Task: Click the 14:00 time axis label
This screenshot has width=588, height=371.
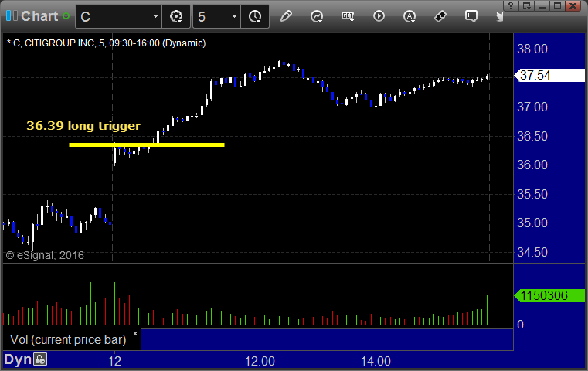Action: [x=376, y=361]
